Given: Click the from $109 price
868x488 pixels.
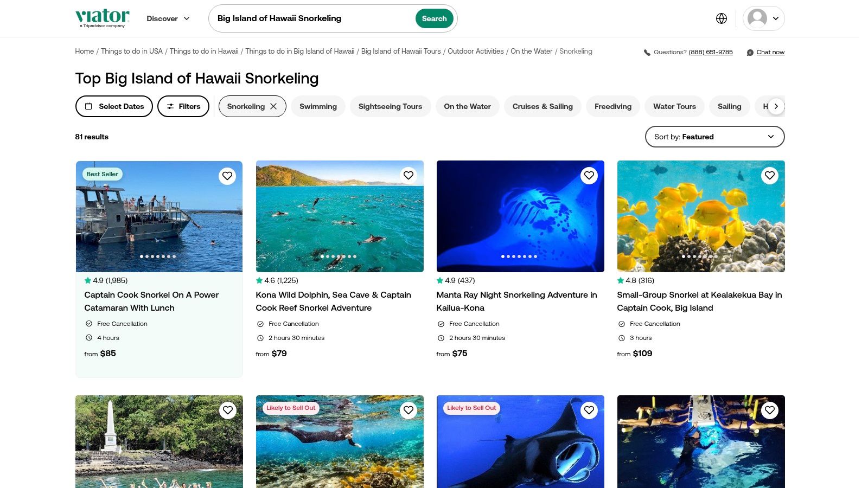Looking at the screenshot, I should click(635, 354).
